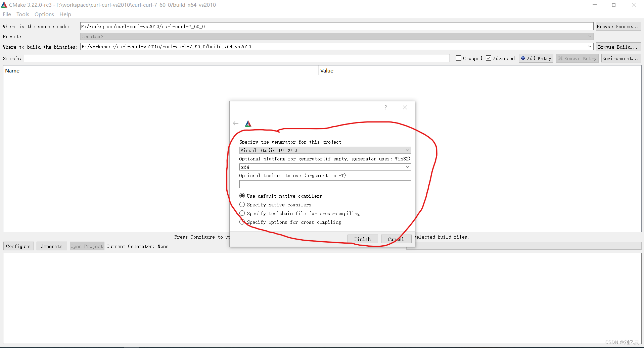Click the optional toolset input field

click(x=325, y=184)
